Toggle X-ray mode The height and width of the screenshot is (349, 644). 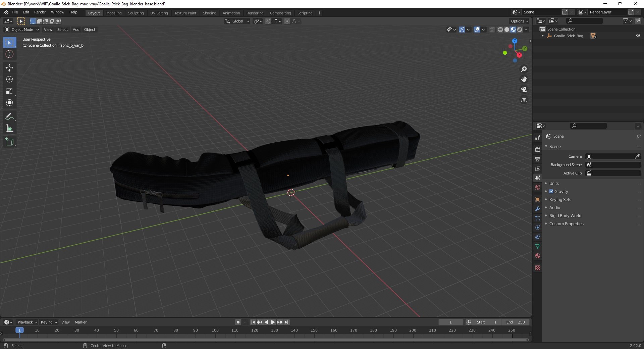coord(492,30)
